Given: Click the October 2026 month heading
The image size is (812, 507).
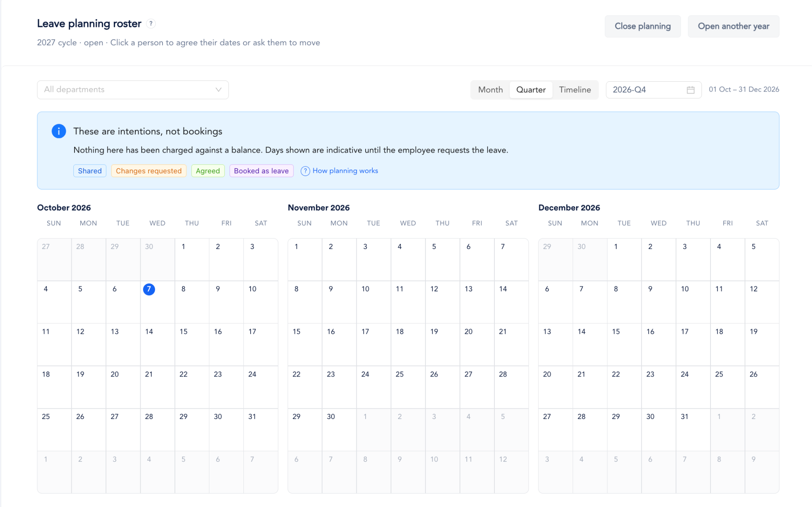Looking at the screenshot, I should click(x=64, y=208).
